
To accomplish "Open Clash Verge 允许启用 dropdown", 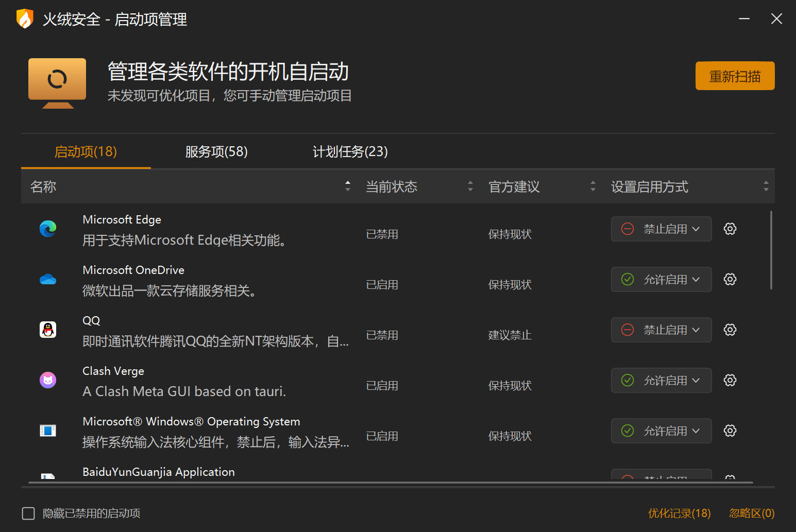I will pyautogui.click(x=662, y=380).
